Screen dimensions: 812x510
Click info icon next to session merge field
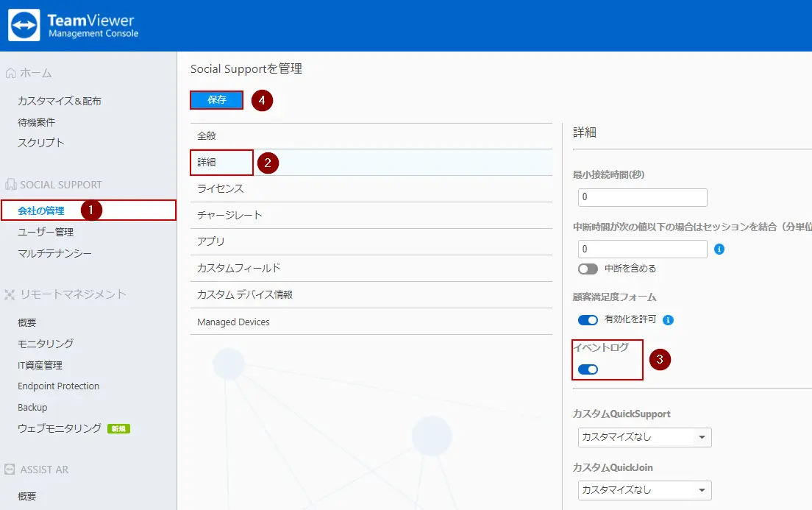click(x=719, y=249)
